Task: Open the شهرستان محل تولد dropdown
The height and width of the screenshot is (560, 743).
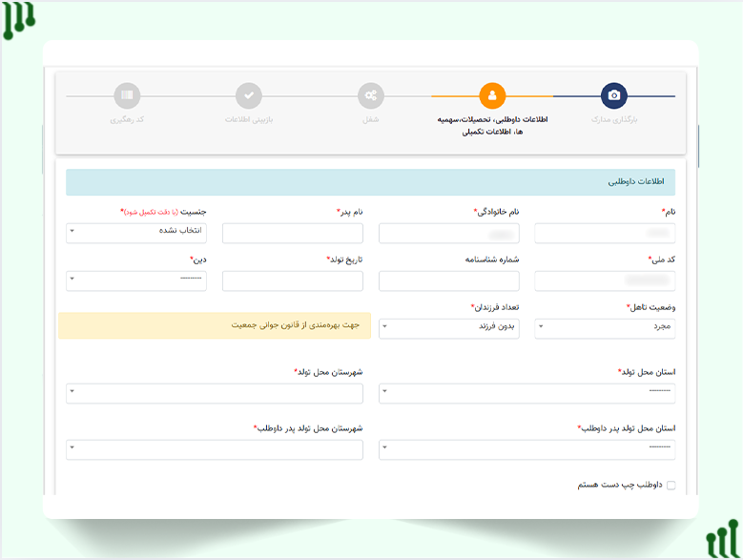Action: [x=215, y=394]
